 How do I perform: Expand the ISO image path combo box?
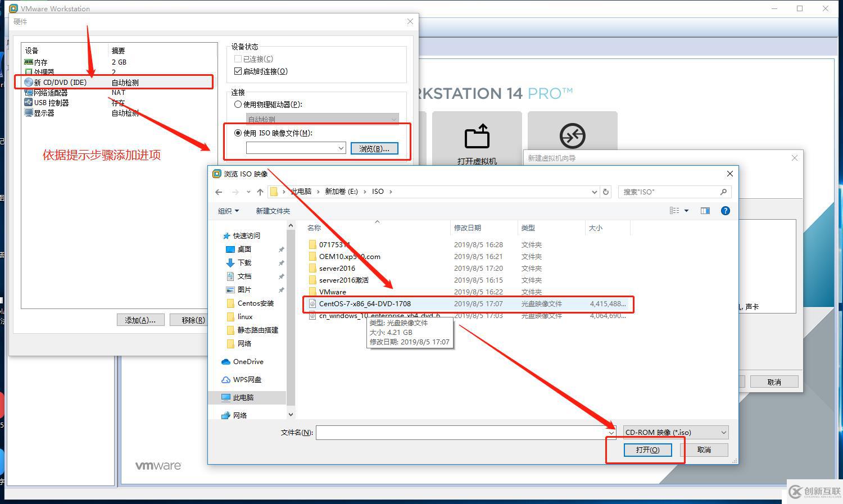[341, 148]
